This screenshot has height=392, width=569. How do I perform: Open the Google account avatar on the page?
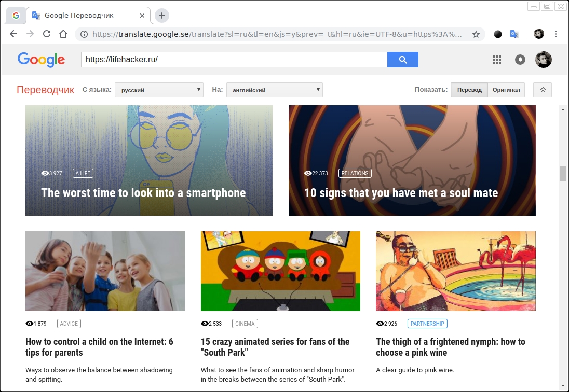click(x=544, y=60)
